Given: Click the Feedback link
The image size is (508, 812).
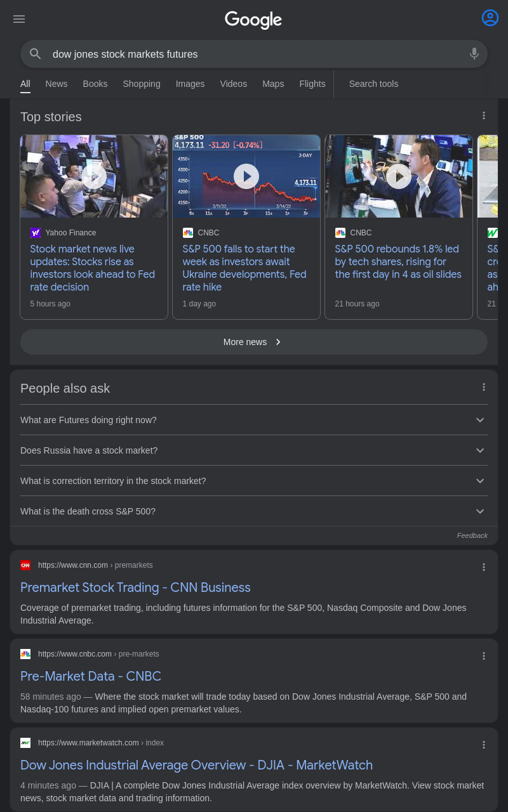Looking at the screenshot, I should pyautogui.click(x=472, y=535).
